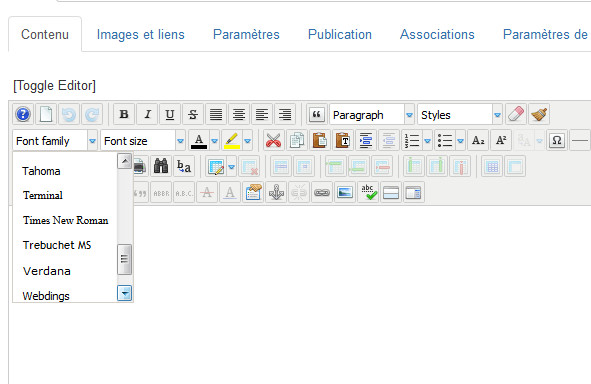
Task: Click the read more icon
Action: (414, 193)
